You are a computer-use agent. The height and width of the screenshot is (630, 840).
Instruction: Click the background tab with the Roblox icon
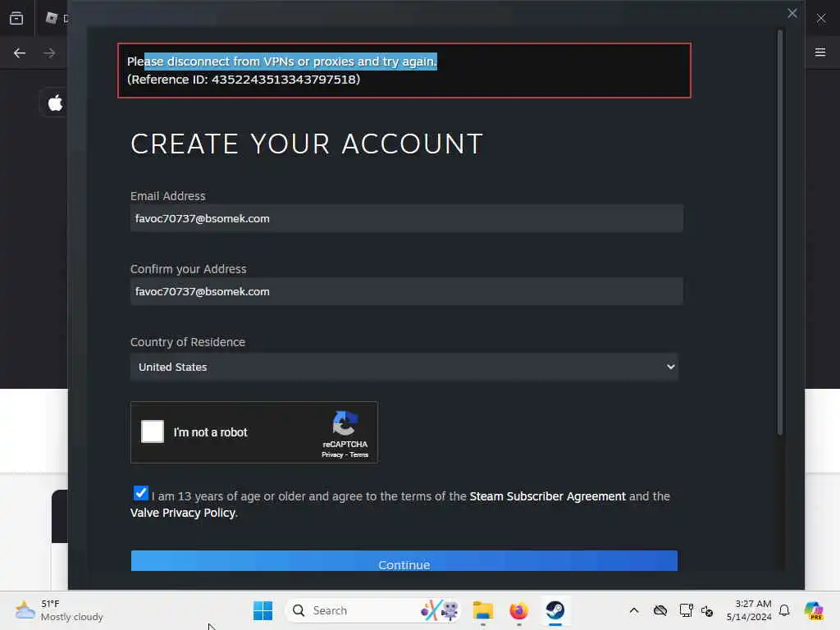click(57, 18)
